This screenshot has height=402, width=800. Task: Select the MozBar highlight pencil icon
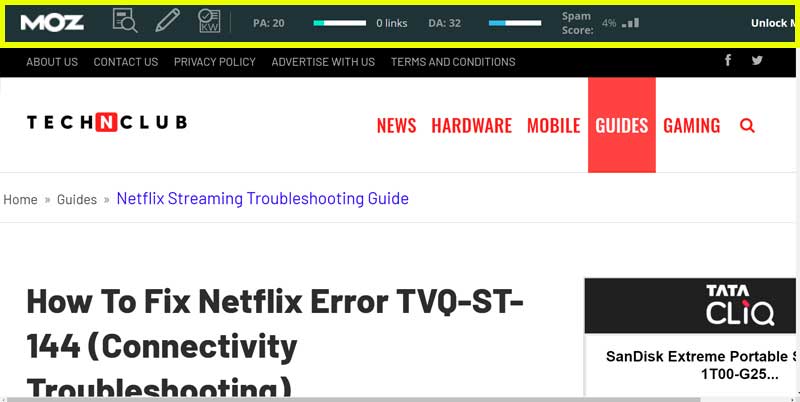pos(167,21)
